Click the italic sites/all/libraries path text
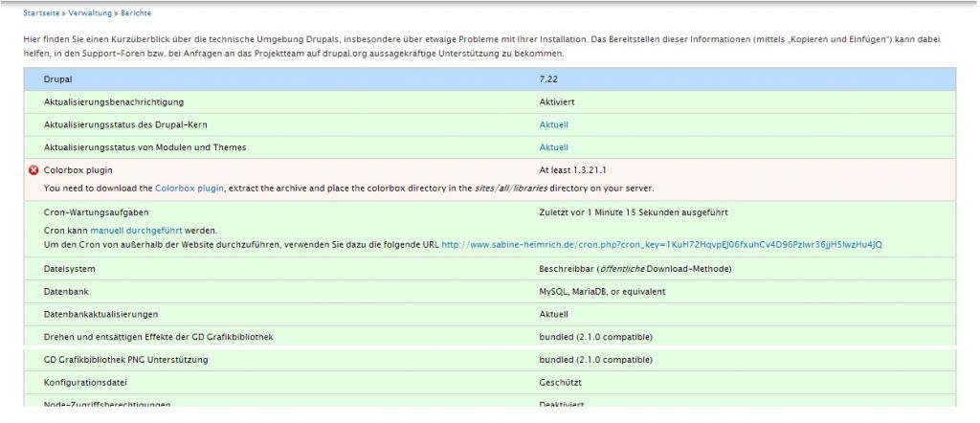Screen dimensions: 980x423 [x=517, y=189]
